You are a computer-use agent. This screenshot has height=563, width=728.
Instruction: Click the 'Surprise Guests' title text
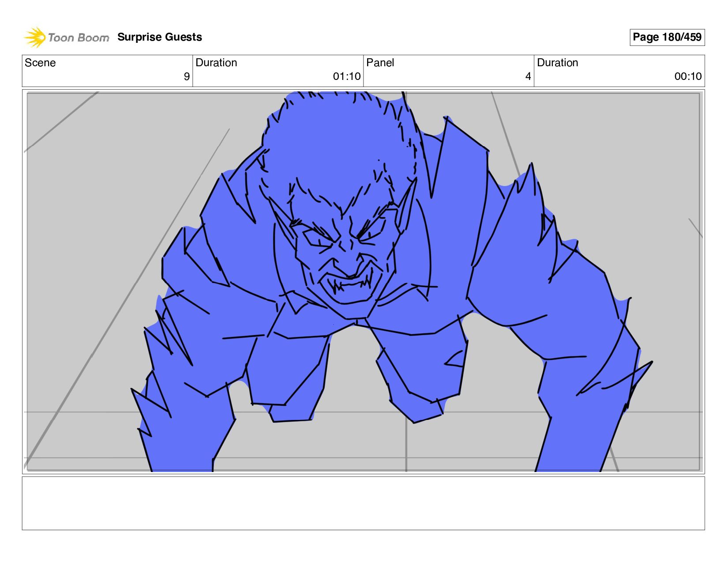point(160,37)
